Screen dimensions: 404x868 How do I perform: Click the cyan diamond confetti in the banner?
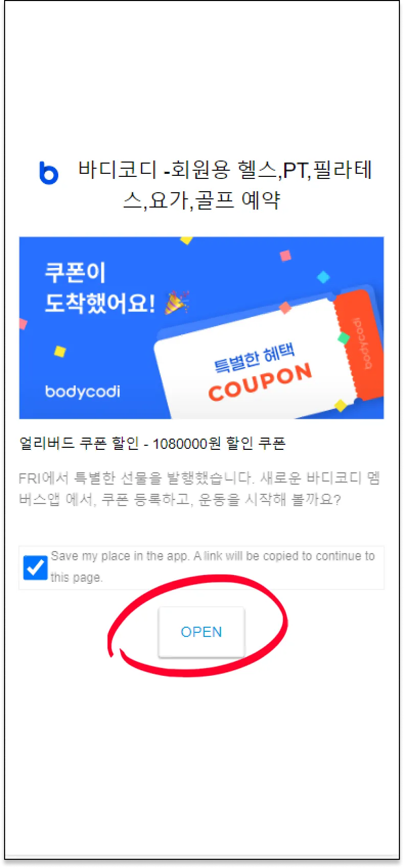pos(323,277)
